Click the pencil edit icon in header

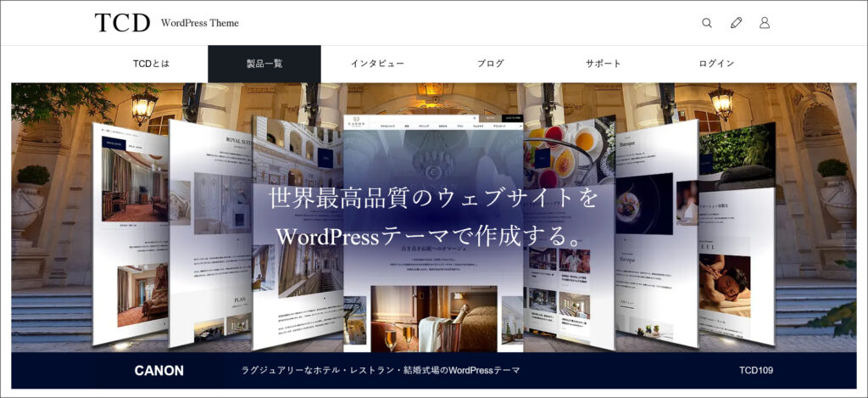pyautogui.click(x=736, y=23)
